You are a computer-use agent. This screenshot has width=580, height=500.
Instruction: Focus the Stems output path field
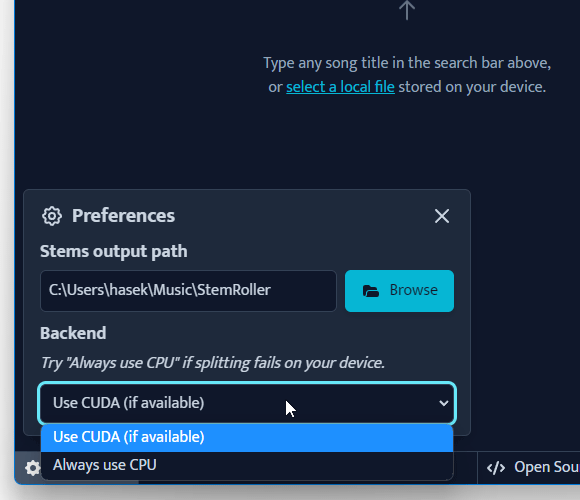188,291
